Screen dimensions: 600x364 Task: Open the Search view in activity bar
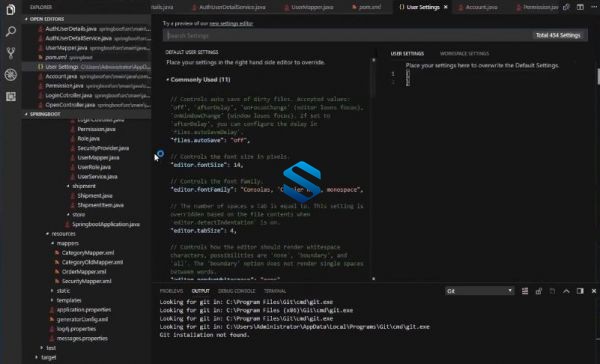point(11,31)
